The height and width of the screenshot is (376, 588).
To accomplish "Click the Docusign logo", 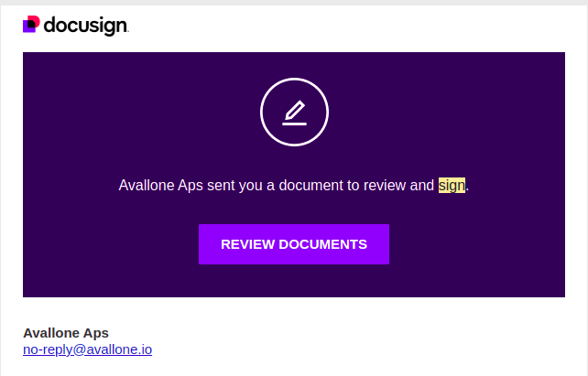I will pyautogui.click(x=76, y=26).
